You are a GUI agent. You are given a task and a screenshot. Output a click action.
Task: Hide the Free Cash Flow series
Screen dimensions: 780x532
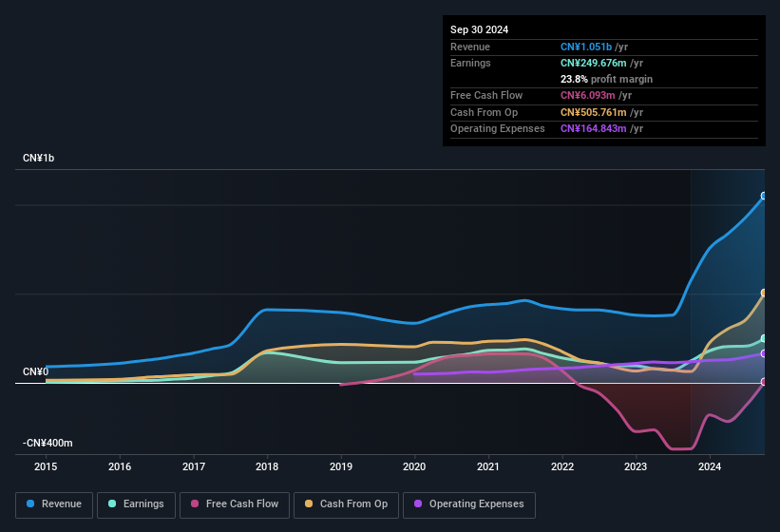(x=235, y=504)
